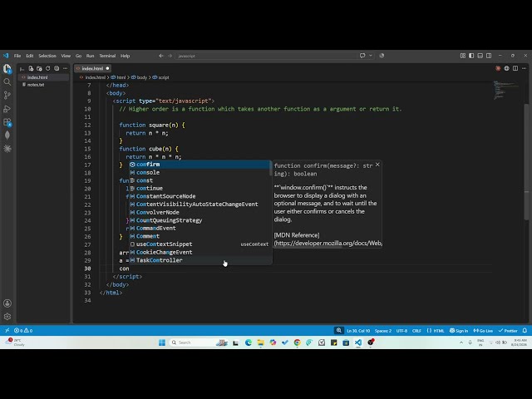Click New Folder icon in Explorer
The height and width of the screenshot is (399, 532).
(39, 68)
